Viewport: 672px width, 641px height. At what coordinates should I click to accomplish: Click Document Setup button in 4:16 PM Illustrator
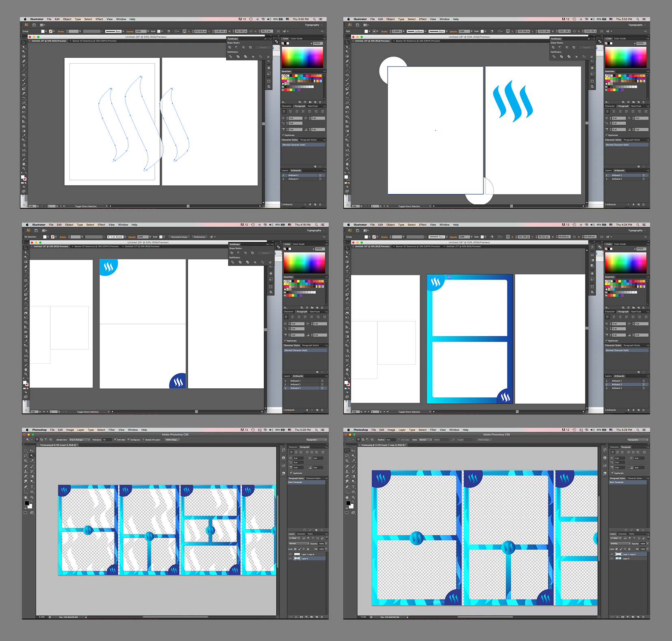[179, 237]
